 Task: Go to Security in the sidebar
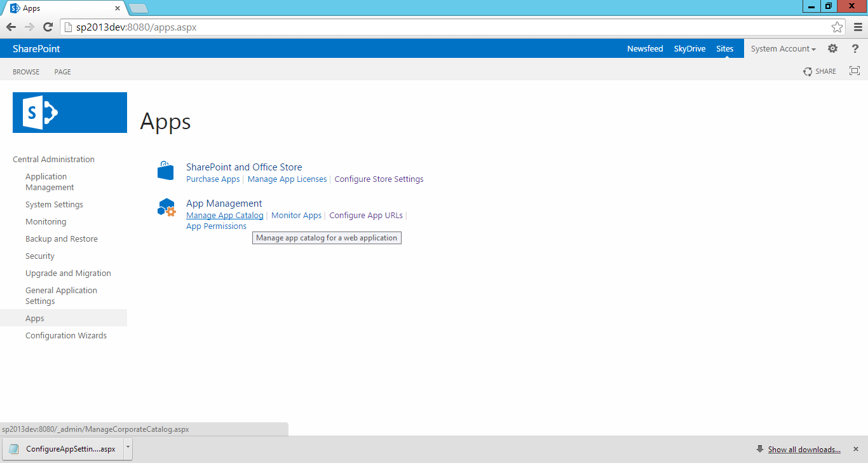(x=40, y=256)
